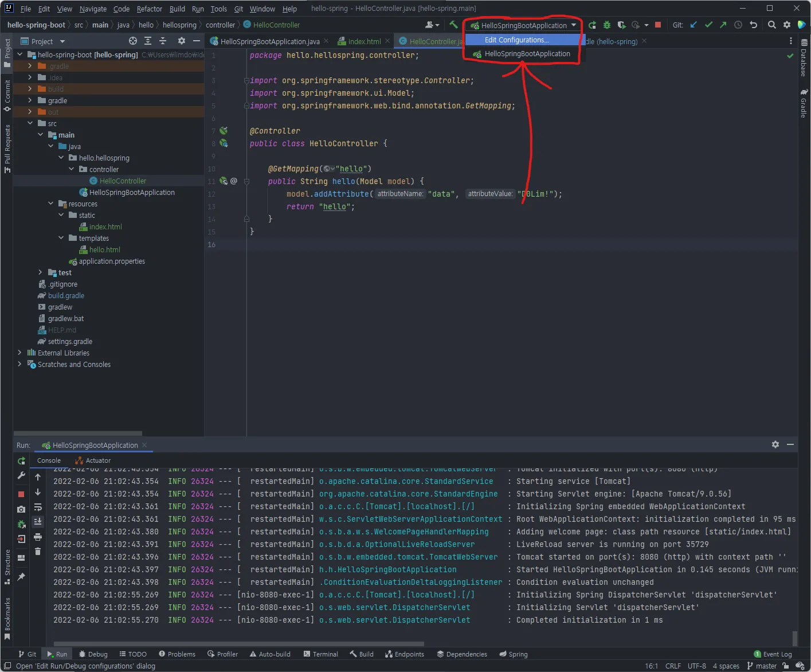Viewport: 811px width, 672px height.
Task: Open Project panel options gear
Action: [x=182, y=41]
